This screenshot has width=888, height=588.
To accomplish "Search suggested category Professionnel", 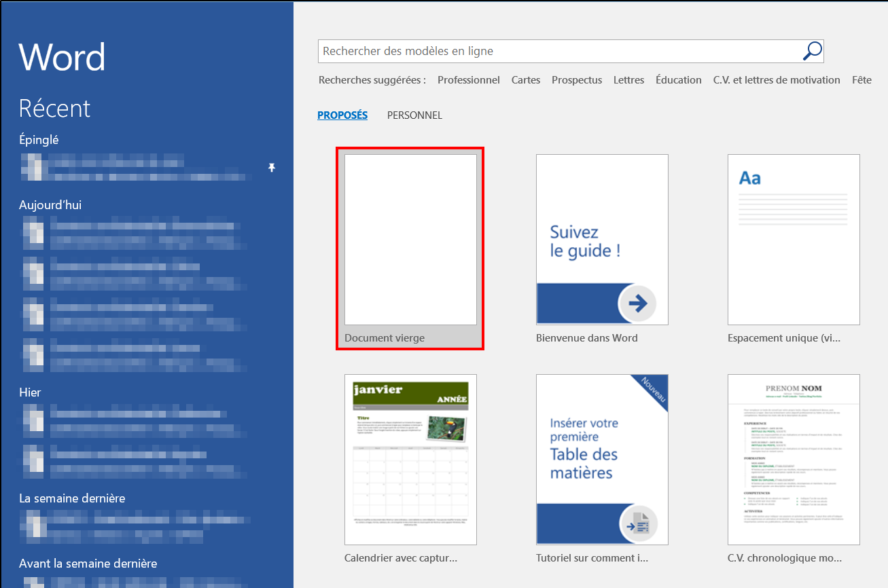I will pos(469,80).
